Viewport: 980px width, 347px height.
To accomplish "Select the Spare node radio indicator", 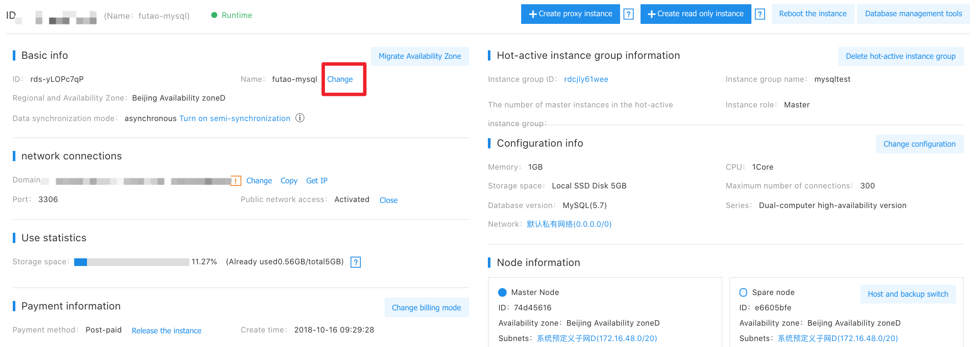I will click(x=743, y=292).
